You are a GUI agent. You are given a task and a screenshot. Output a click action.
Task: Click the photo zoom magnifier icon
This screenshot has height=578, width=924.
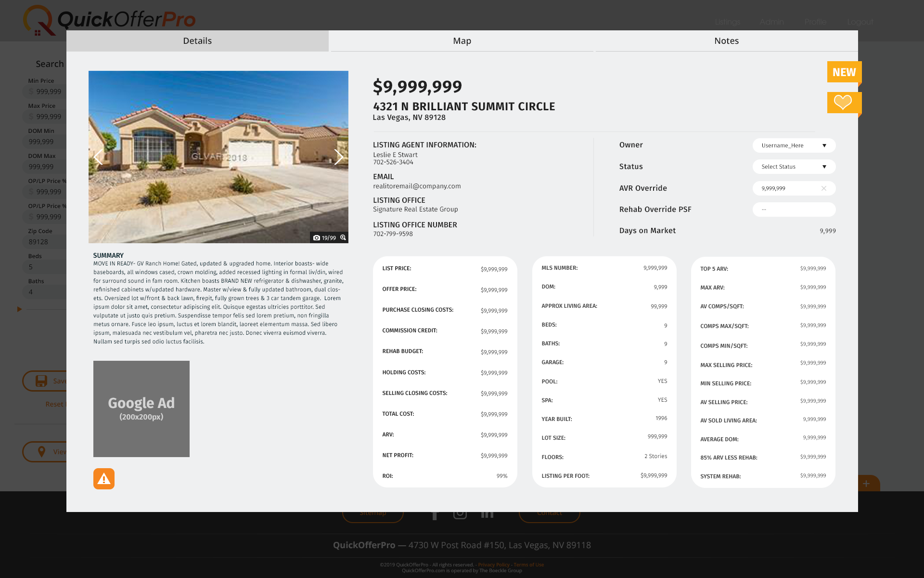343,237
